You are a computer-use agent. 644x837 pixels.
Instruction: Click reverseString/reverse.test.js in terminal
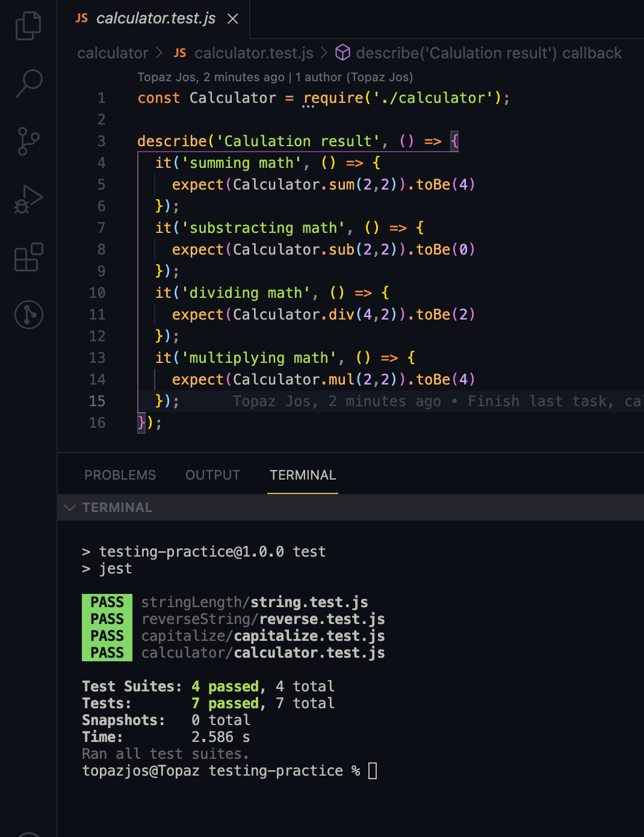tap(263, 619)
